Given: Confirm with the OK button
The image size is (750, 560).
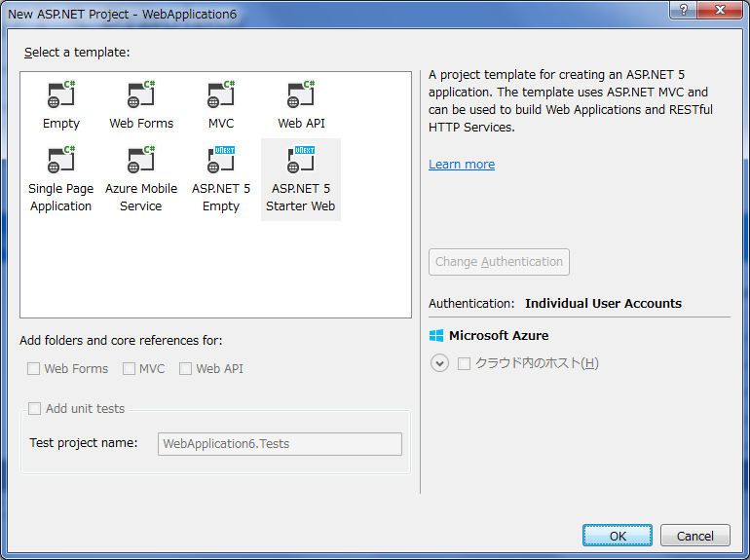Looking at the screenshot, I should pos(617,536).
